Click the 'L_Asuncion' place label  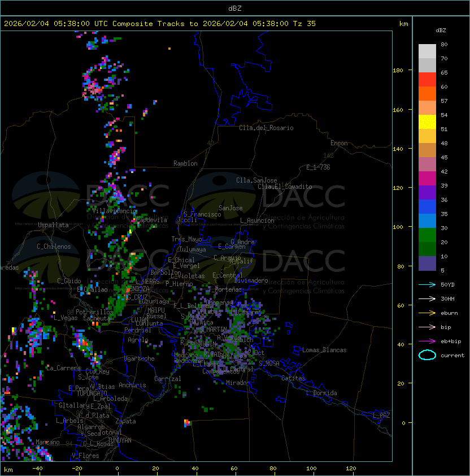[257, 220]
